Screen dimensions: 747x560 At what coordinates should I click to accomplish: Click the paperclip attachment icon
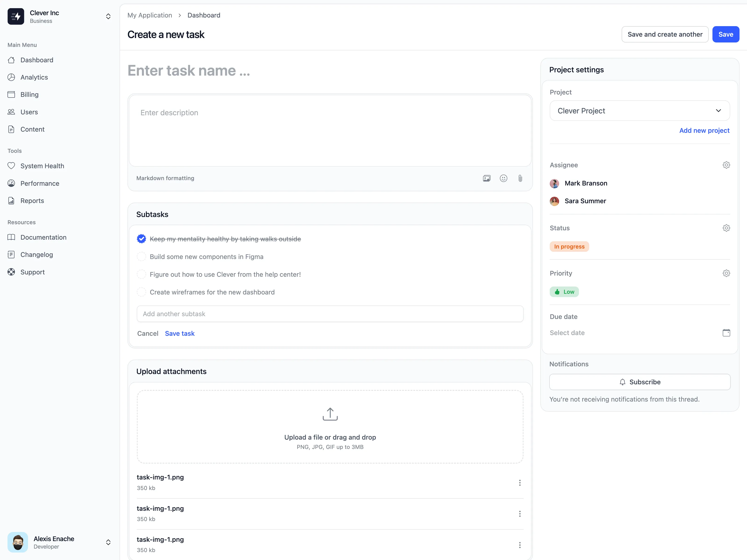tap(520, 178)
